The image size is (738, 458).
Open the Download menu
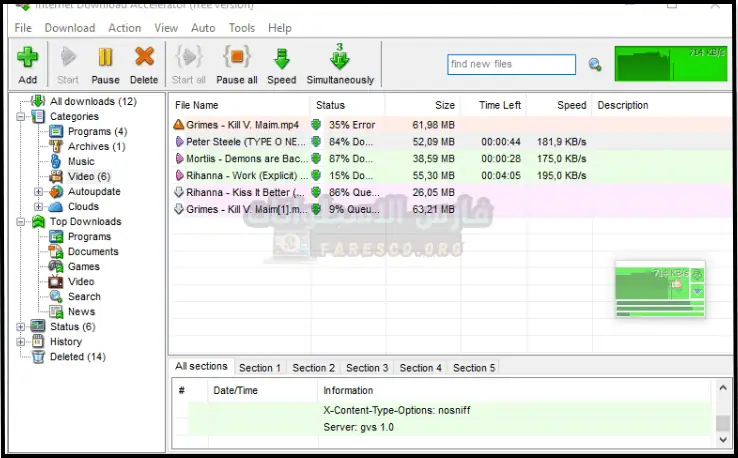70,28
